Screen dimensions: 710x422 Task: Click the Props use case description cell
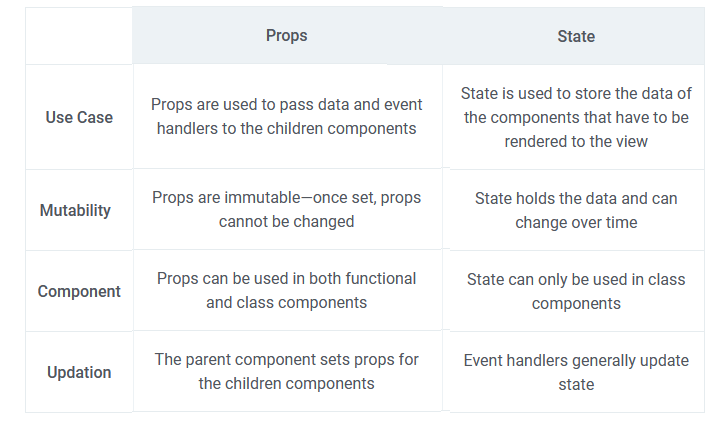tap(287, 116)
